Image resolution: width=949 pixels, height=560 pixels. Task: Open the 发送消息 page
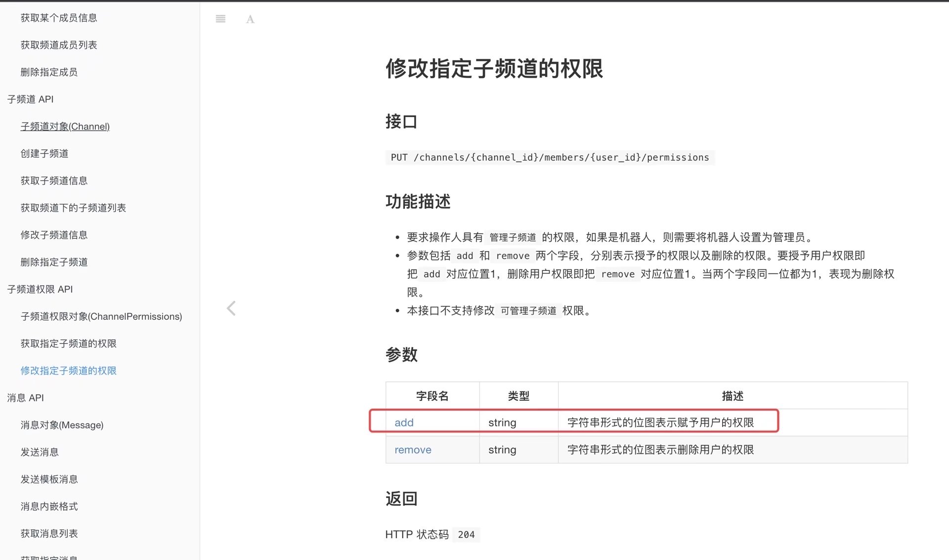coord(40,452)
